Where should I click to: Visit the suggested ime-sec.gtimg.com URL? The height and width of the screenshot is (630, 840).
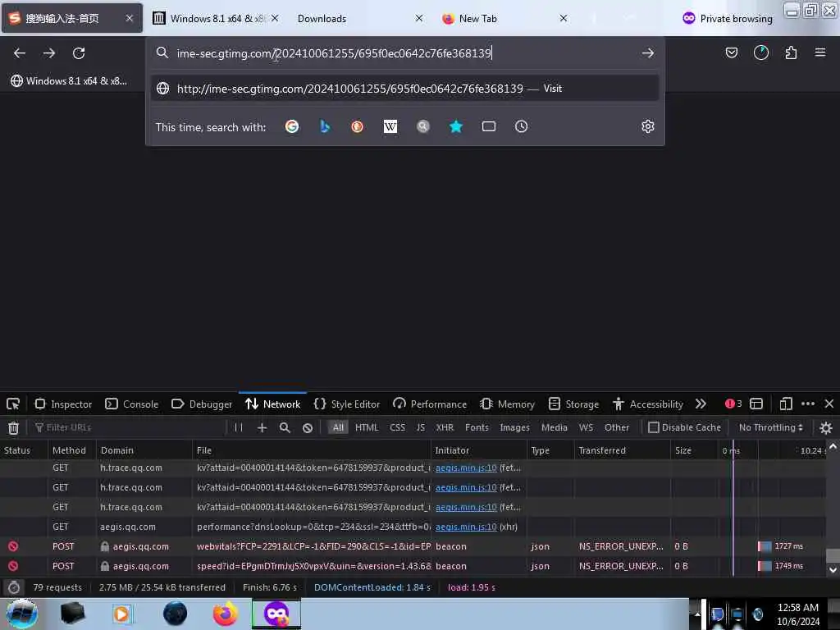pos(405,89)
